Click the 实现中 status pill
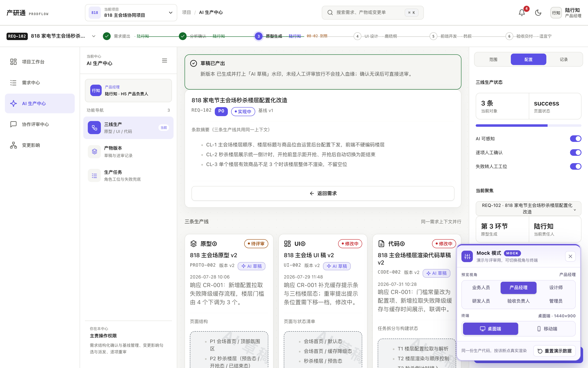 click(x=243, y=111)
